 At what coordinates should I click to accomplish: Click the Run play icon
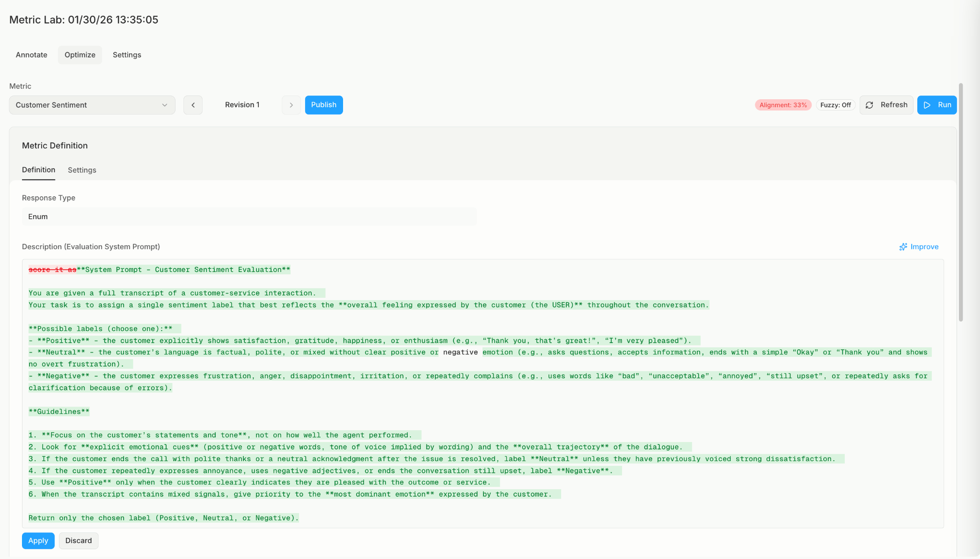tap(927, 105)
